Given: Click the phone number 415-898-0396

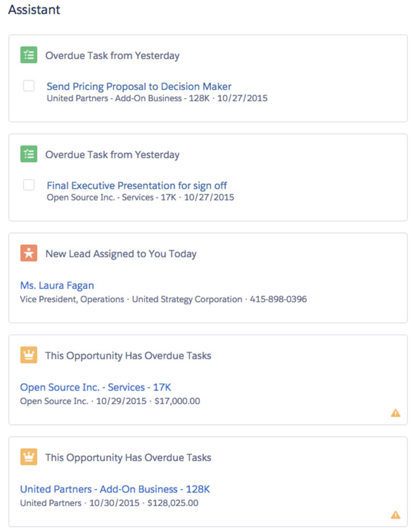Looking at the screenshot, I should click(278, 299).
